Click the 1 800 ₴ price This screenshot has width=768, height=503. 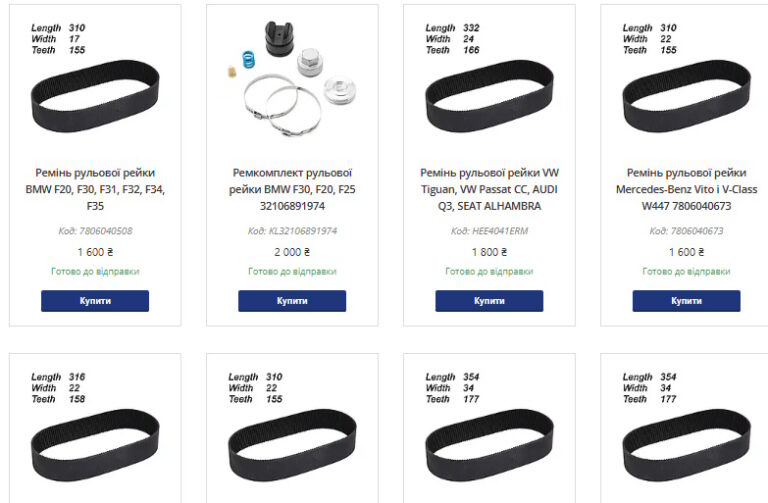(489, 252)
